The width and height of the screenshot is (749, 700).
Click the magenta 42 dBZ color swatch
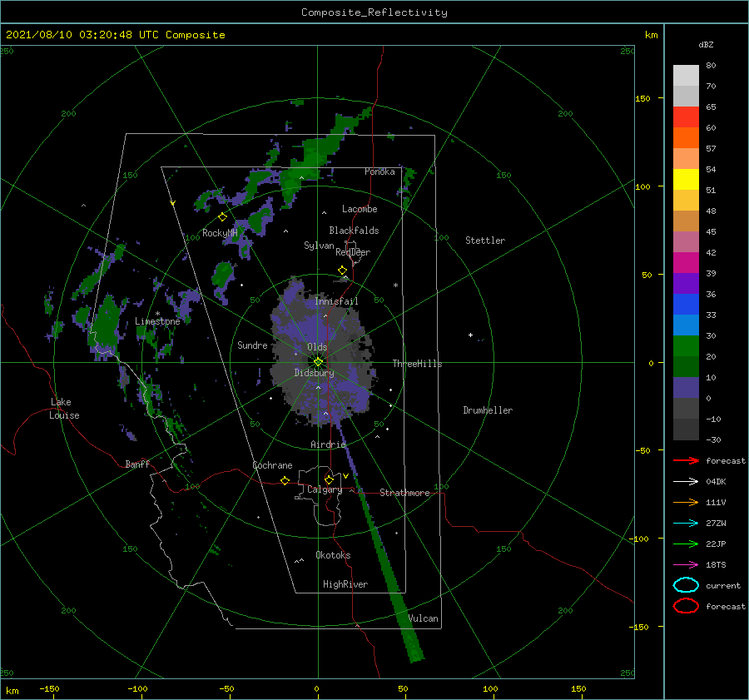point(686,262)
